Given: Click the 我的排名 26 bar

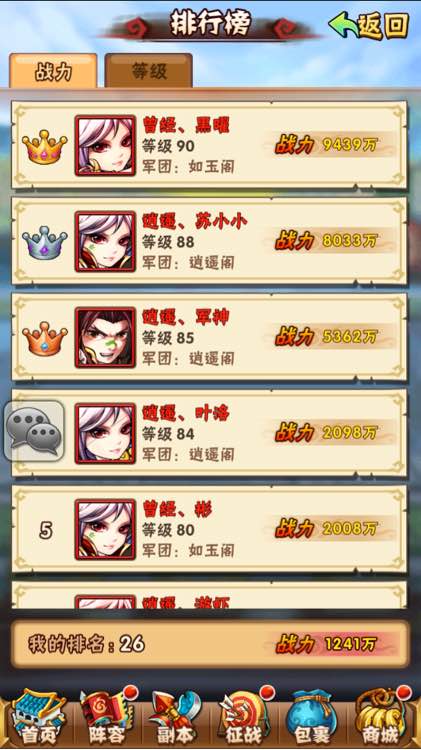Looking at the screenshot, I should coord(210,644).
